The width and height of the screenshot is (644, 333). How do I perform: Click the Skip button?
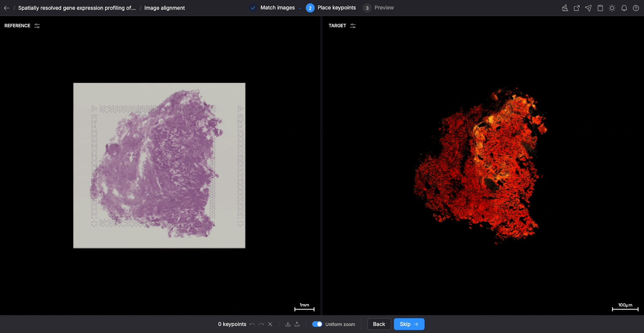click(409, 324)
